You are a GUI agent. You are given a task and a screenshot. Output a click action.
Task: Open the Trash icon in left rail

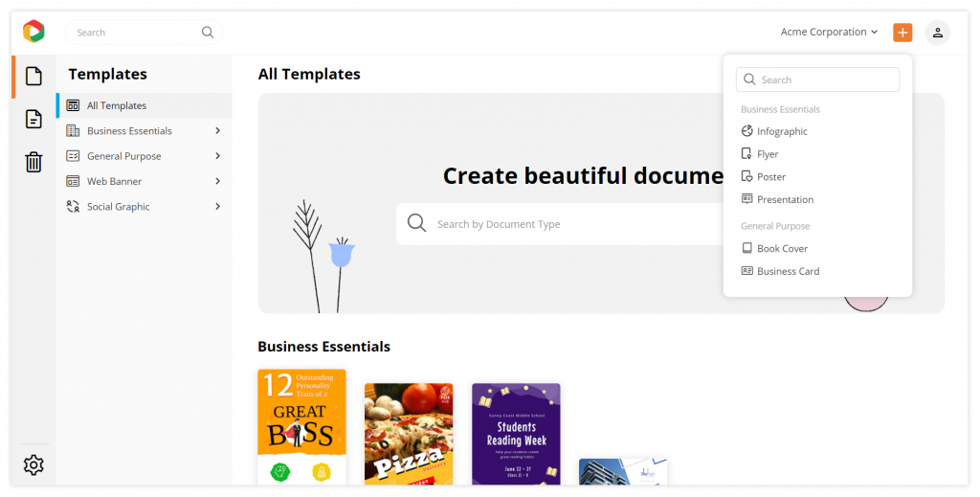(33, 162)
